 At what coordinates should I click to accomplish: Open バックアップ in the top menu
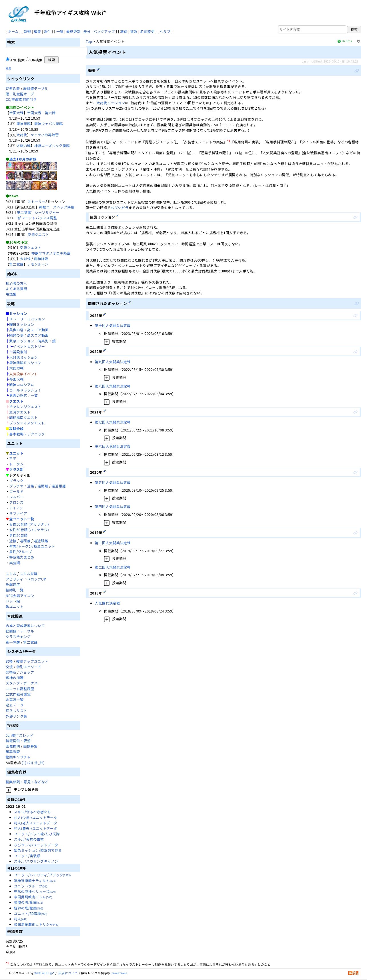[x=104, y=32]
